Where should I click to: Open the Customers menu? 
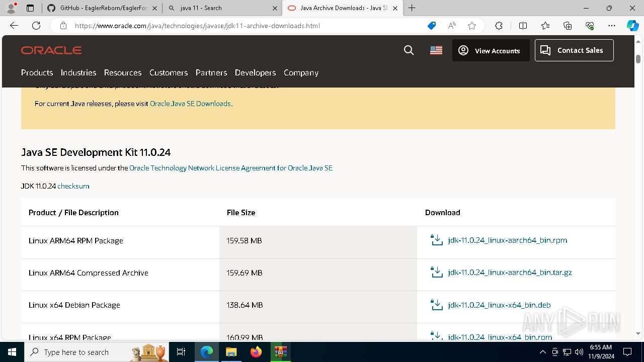[x=169, y=72]
